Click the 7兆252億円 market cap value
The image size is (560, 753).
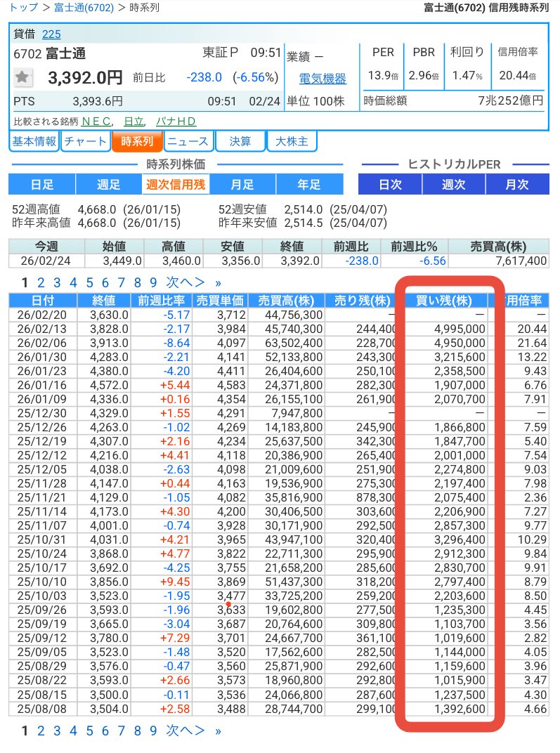(511, 101)
